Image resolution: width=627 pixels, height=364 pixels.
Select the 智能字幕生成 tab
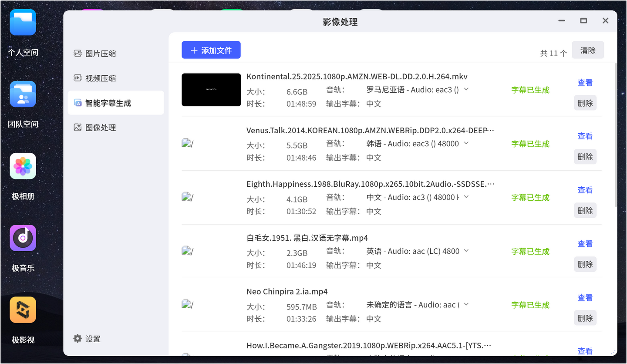pos(116,103)
